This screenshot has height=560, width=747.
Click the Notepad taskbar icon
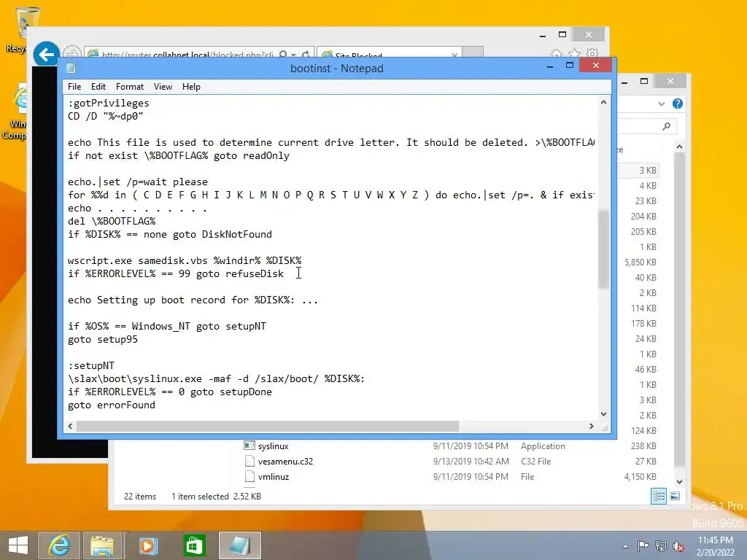[239, 545]
